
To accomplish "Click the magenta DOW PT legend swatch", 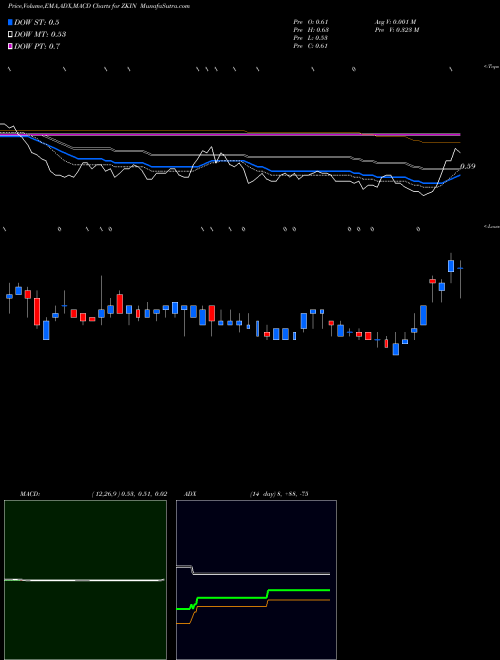I will click(x=10, y=46).
